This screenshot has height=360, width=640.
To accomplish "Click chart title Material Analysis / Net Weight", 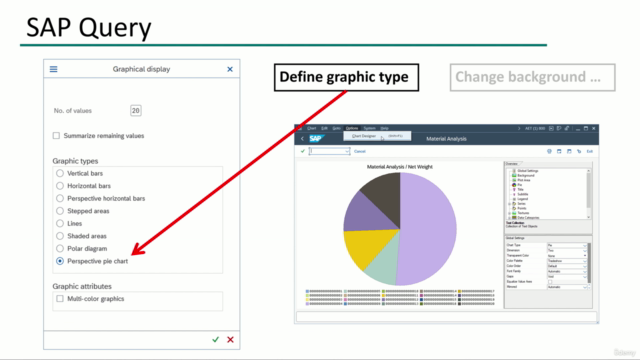I will 400,167.
